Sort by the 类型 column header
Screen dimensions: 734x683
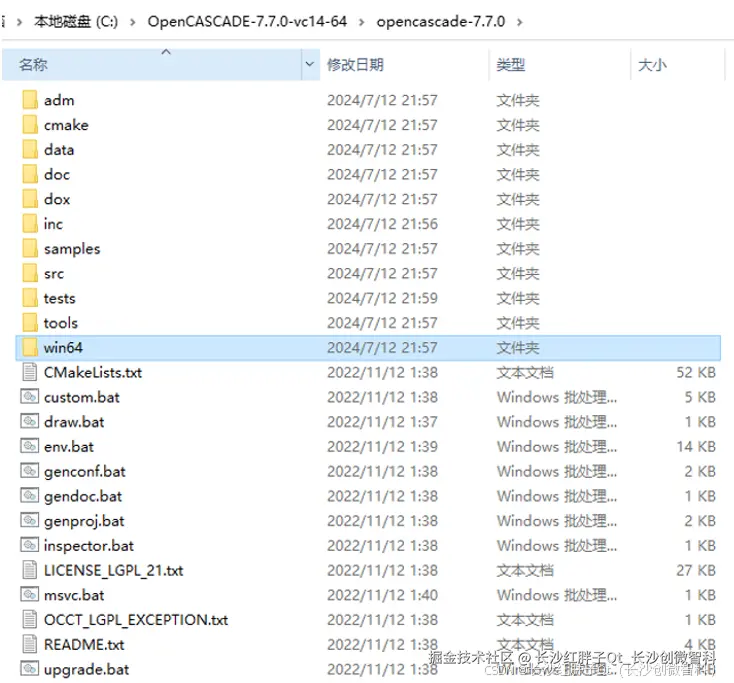coord(560,64)
